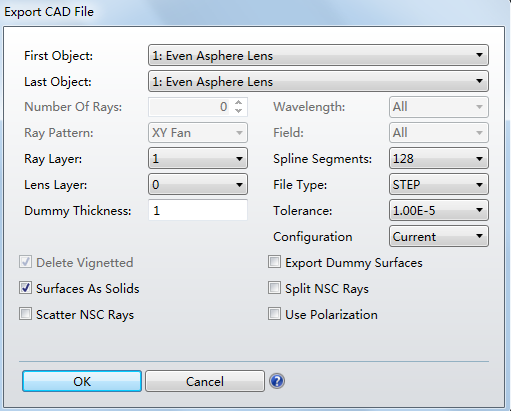
Task: Open the Last Object dropdown
Action: [318, 81]
